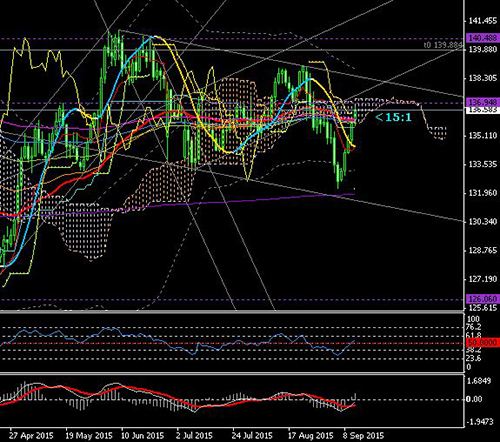Click the 24 Jul 2015 date marker
Viewport: 500px width, 442px height.
[x=252, y=435]
